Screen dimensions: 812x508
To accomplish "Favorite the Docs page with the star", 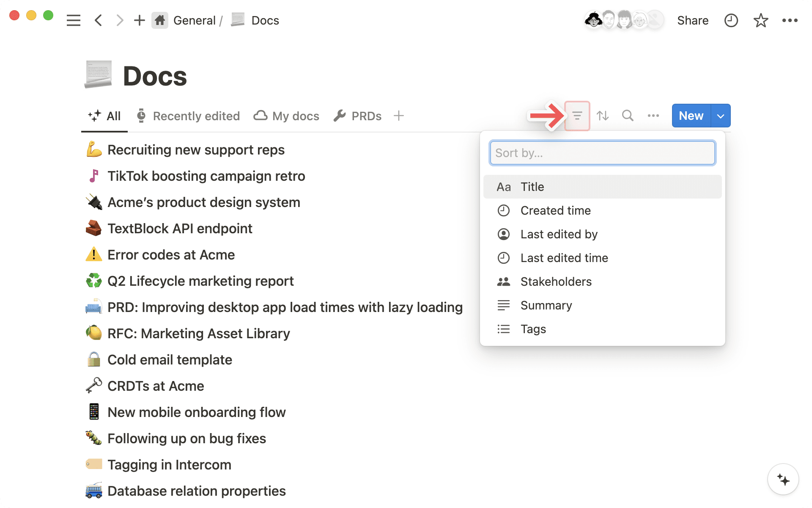I will [x=760, y=20].
